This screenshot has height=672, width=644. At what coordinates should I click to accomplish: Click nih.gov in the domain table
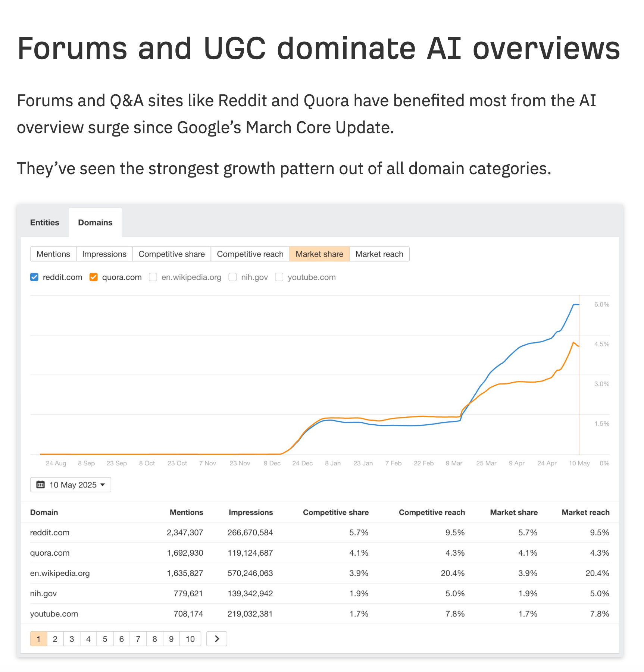click(43, 594)
